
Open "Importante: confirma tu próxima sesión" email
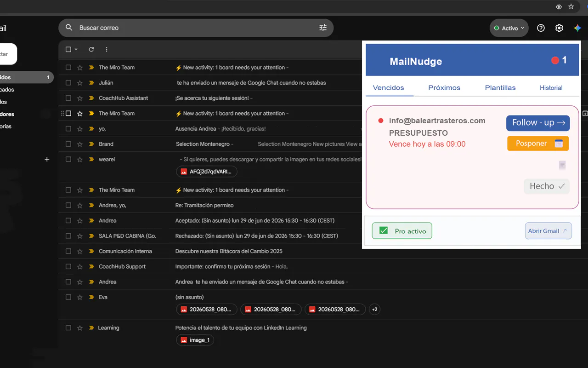(223, 266)
